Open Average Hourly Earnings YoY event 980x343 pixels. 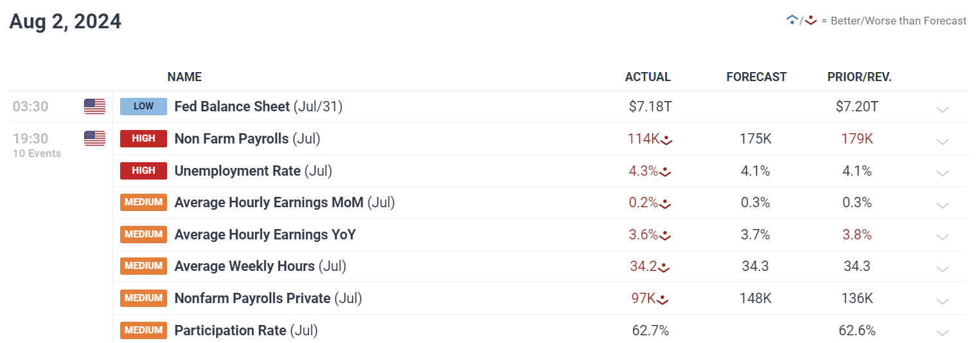coord(265,234)
